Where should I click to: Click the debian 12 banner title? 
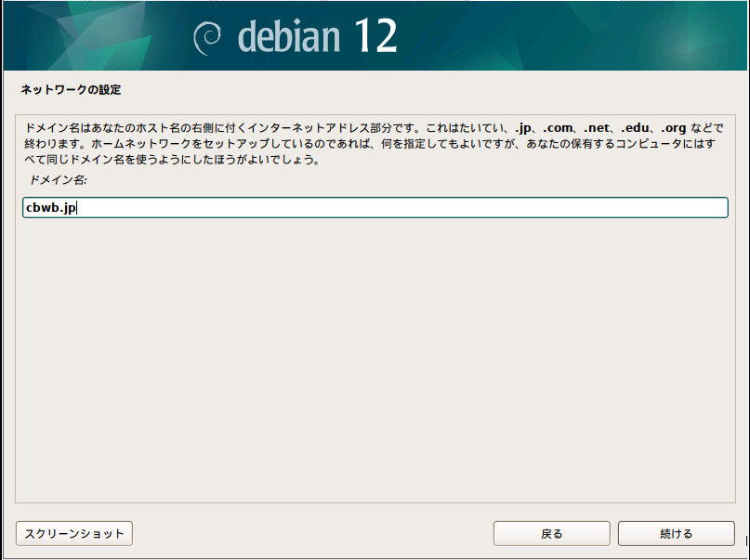[317, 36]
